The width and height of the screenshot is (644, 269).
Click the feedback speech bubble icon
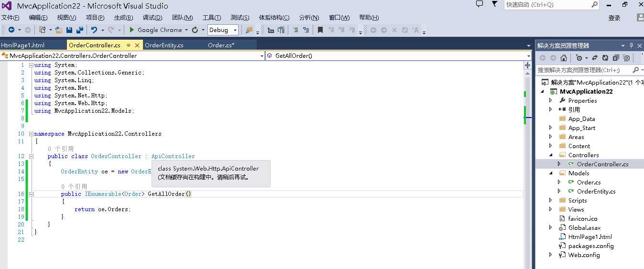tap(480, 4)
